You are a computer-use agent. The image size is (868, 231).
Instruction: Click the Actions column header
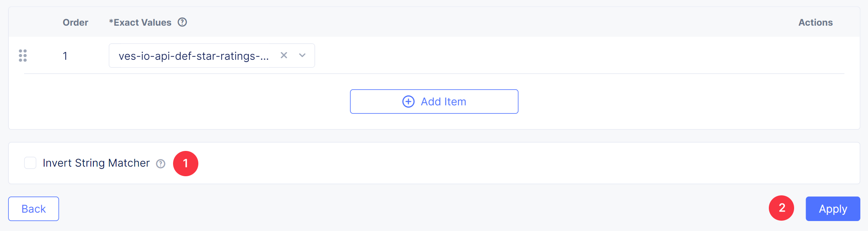click(815, 23)
